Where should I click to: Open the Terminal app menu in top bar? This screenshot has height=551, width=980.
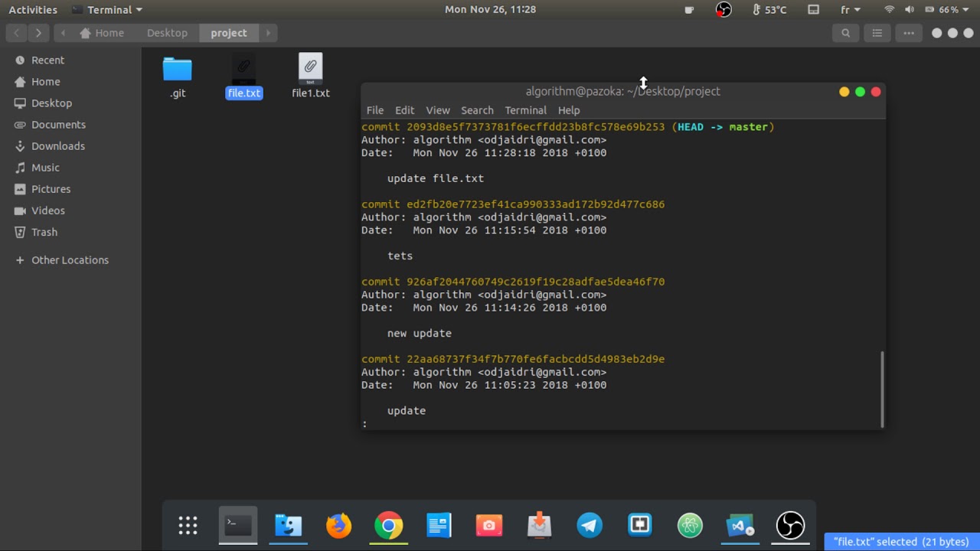(x=107, y=10)
